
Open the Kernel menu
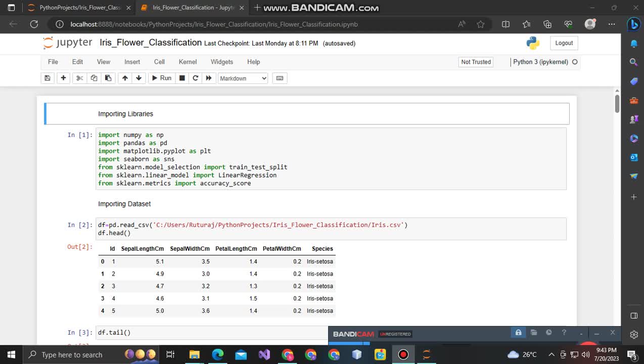click(x=188, y=62)
